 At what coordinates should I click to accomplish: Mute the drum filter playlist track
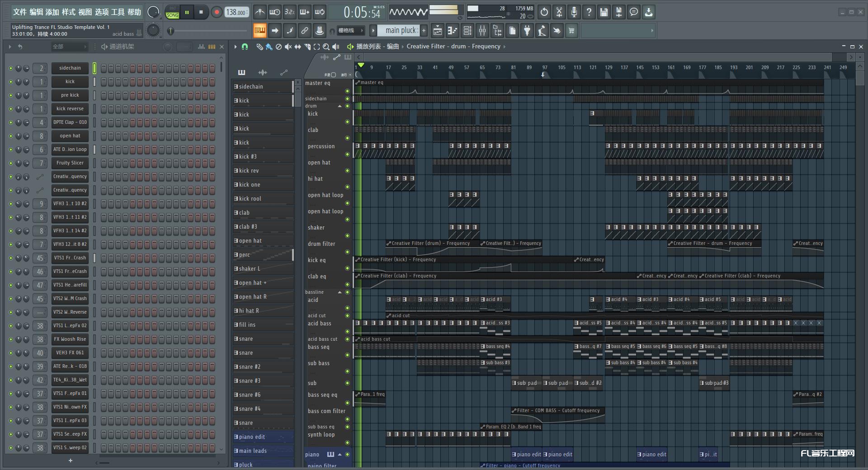tap(348, 252)
